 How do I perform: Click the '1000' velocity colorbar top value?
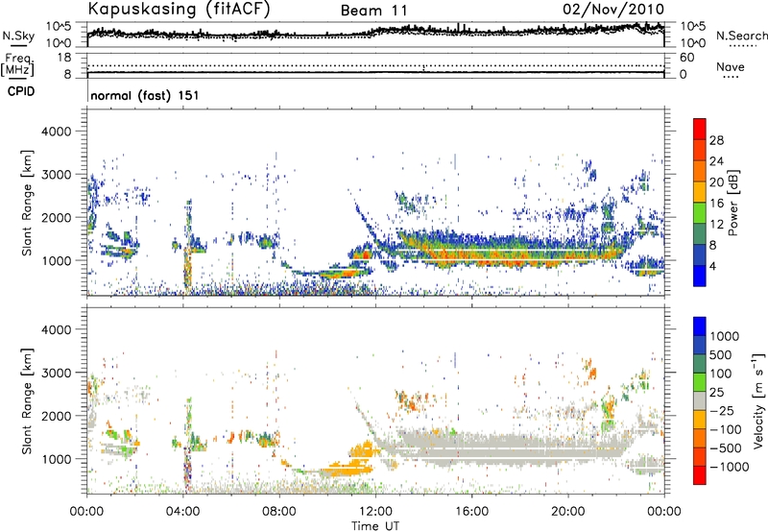coord(725,336)
